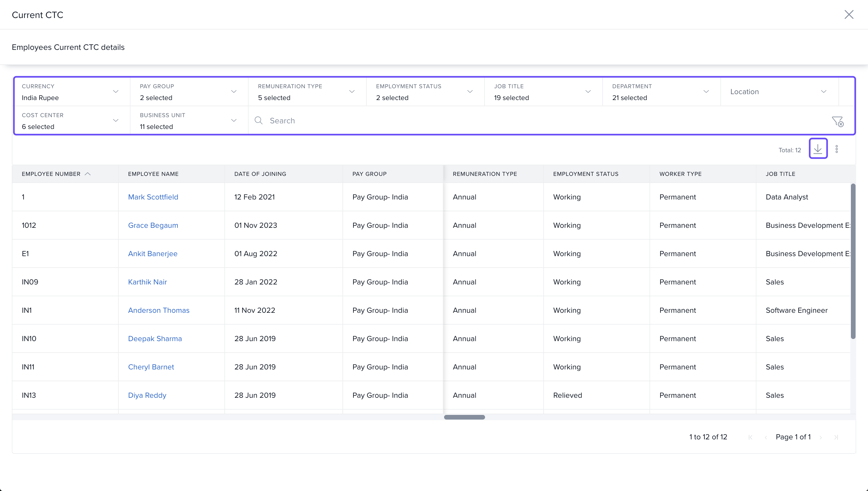Open Anderson Thomas employee link

coord(159,310)
